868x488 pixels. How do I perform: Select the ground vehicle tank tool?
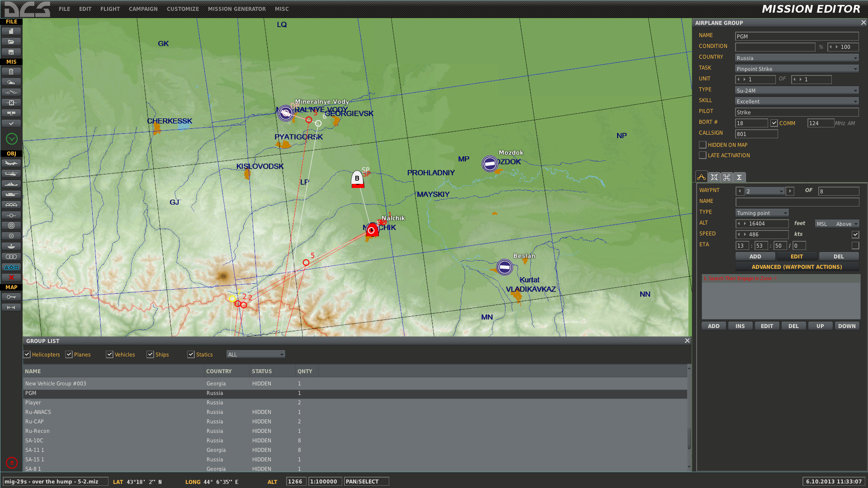(x=11, y=194)
